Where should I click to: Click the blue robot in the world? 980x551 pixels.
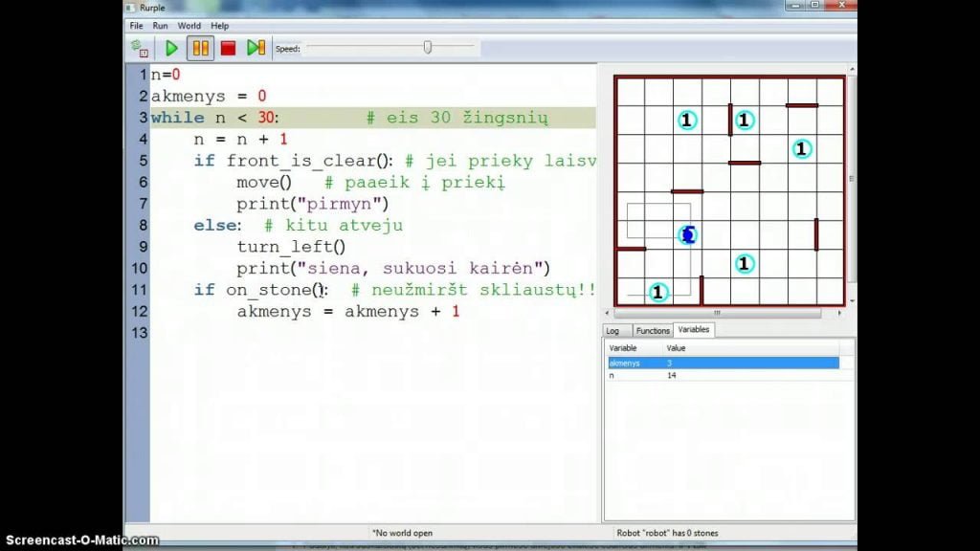[x=688, y=235]
